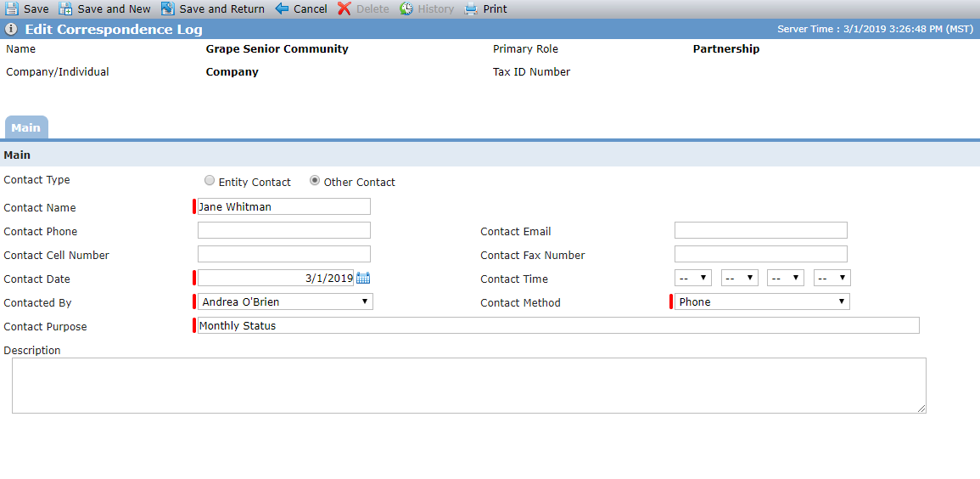980x479 pixels.
Task: Click the Contact Purpose field
Action: tap(558, 325)
